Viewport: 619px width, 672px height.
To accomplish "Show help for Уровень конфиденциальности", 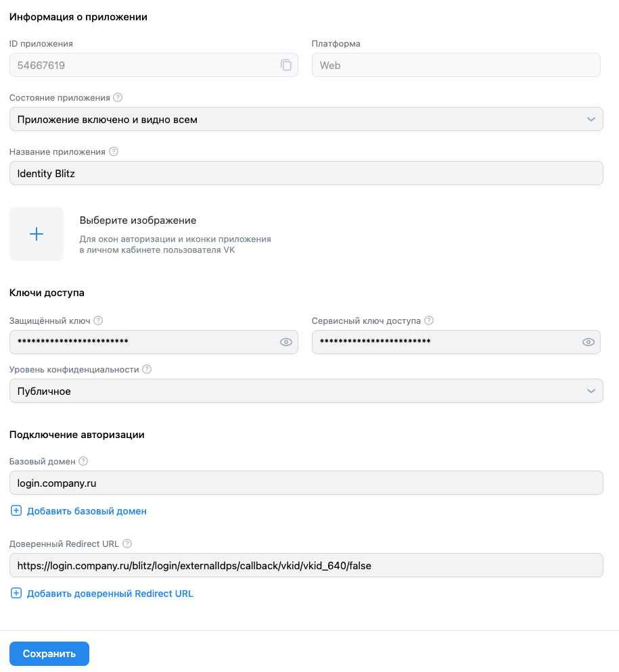I will 147,369.
